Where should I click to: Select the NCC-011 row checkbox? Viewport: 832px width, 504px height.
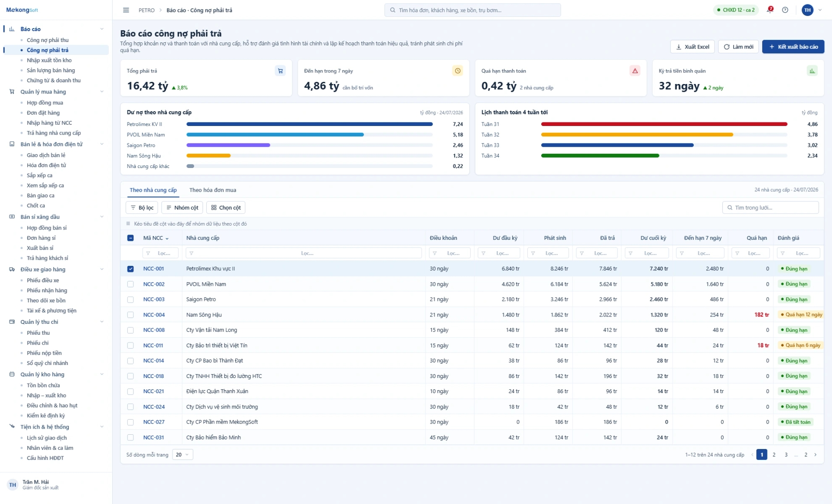130,346
